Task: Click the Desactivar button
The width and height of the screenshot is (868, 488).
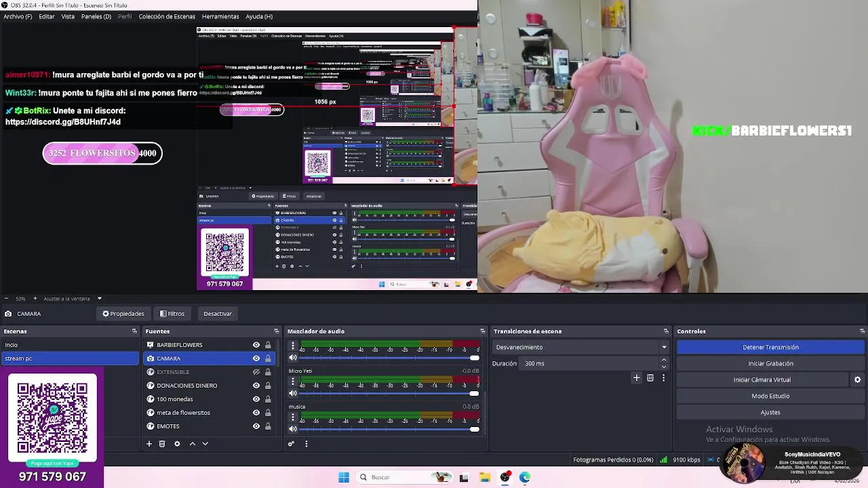Action: tap(218, 314)
